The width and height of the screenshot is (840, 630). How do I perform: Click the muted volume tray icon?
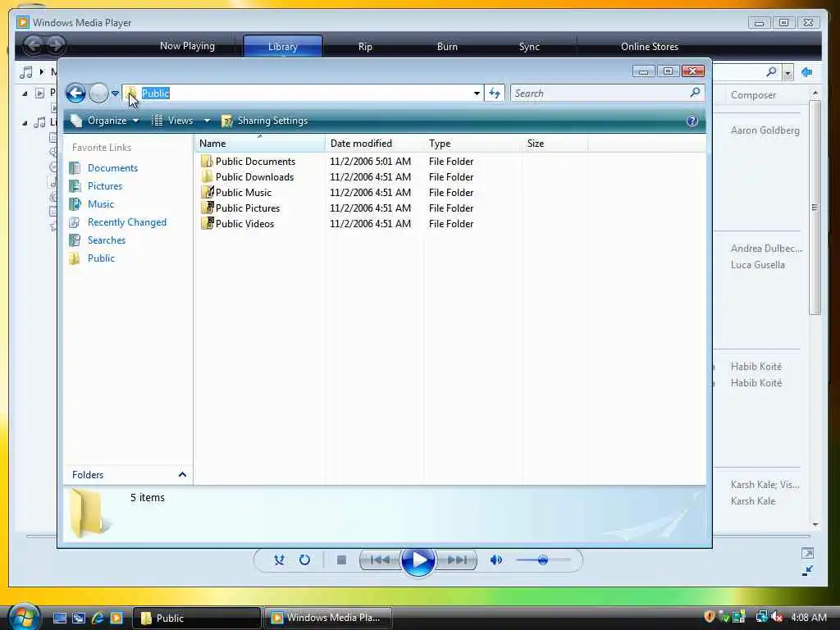pyautogui.click(x=776, y=617)
